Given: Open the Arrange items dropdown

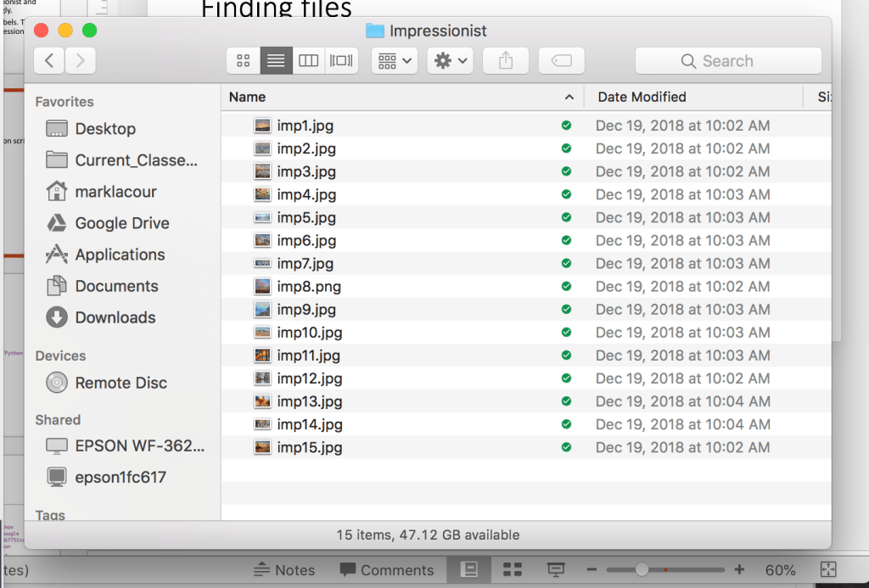Looking at the screenshot, I should coord(395,61).
